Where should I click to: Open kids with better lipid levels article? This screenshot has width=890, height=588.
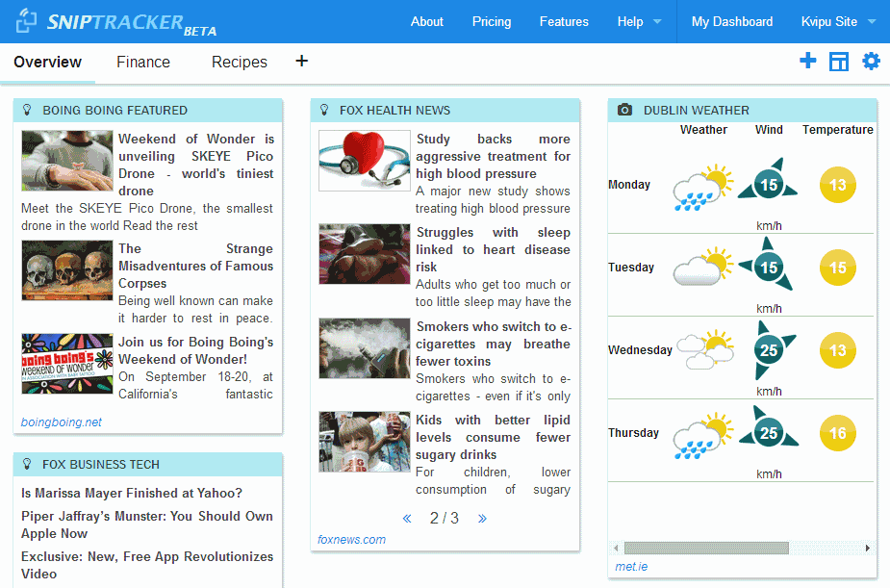pyautogui.click(x=493, y=437)
